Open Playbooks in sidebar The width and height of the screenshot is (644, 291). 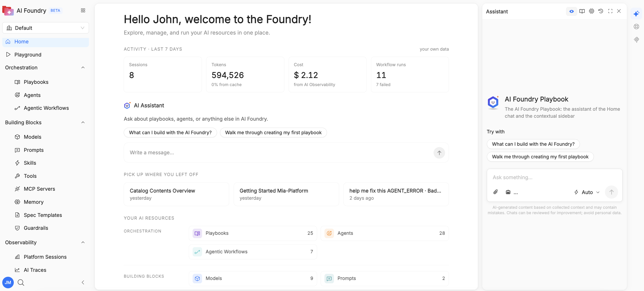tap(46, 82)
